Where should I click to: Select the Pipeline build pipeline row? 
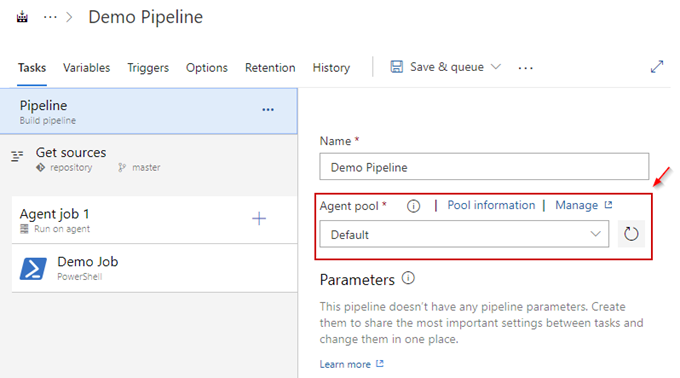coord(149,111)
